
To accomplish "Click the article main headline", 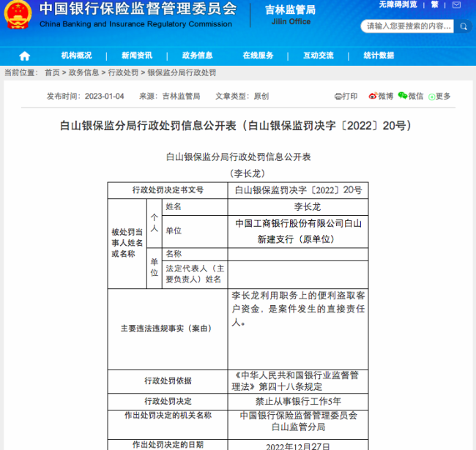I will click(236, 126).
